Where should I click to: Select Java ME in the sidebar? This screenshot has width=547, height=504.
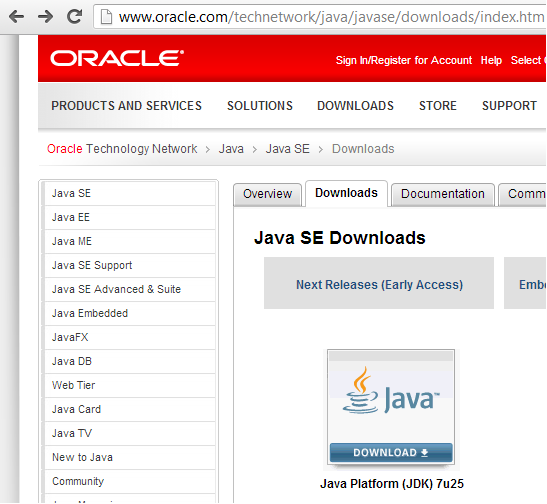(x=130, y=242)
